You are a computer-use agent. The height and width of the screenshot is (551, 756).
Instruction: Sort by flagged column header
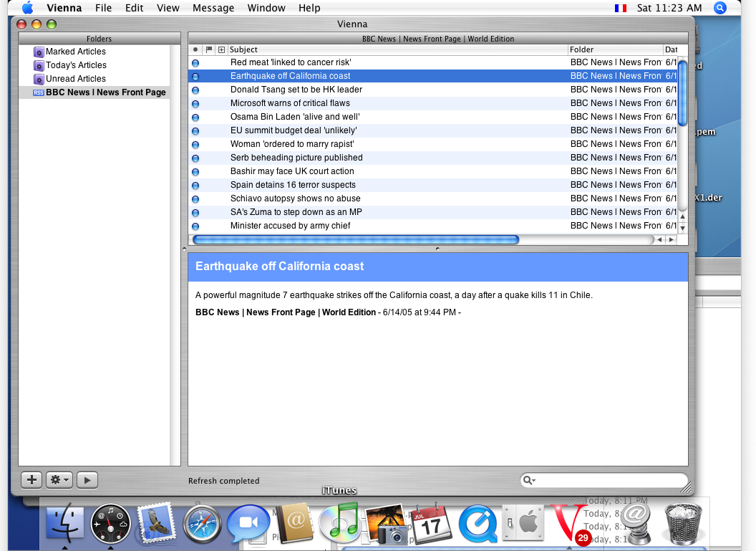coord(209,49)
